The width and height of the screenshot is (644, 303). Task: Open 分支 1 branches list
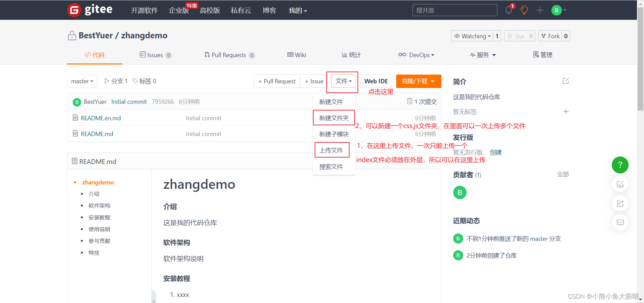click(x=116, y=81)
